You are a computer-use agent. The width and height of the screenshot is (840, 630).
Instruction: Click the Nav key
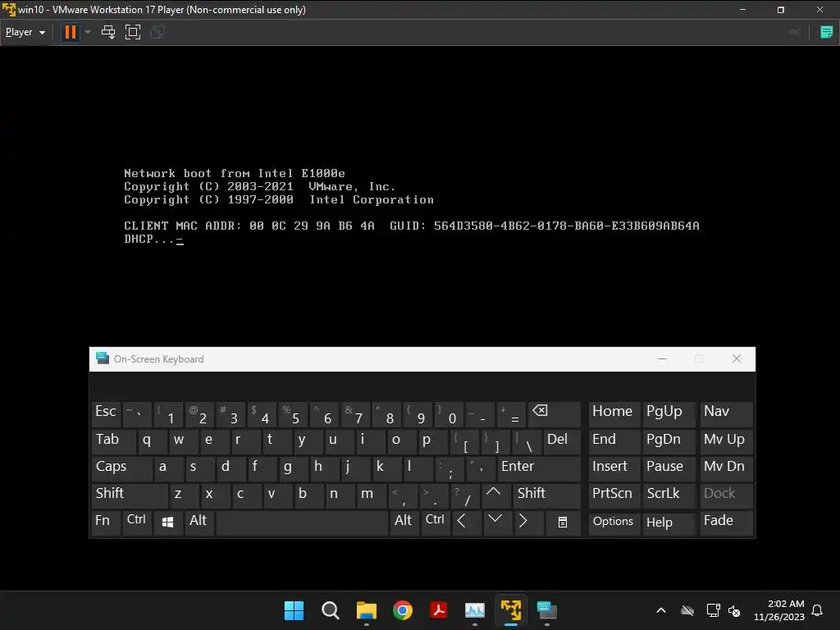[726, 413]
